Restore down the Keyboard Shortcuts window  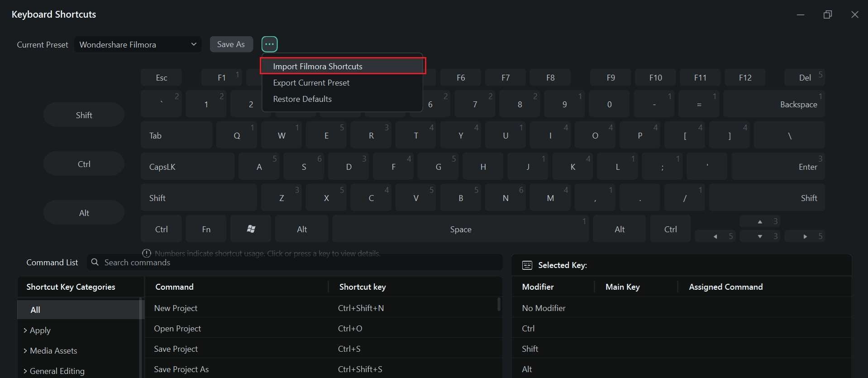tap(828, 14)
